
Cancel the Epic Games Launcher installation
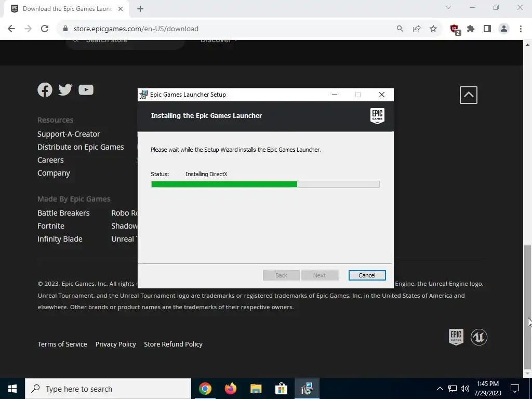[x=367, y=275]
